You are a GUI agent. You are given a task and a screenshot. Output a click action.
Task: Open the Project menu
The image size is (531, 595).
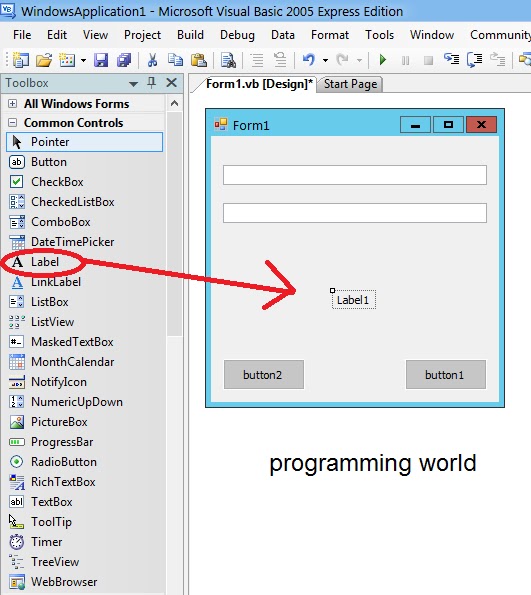142,35
